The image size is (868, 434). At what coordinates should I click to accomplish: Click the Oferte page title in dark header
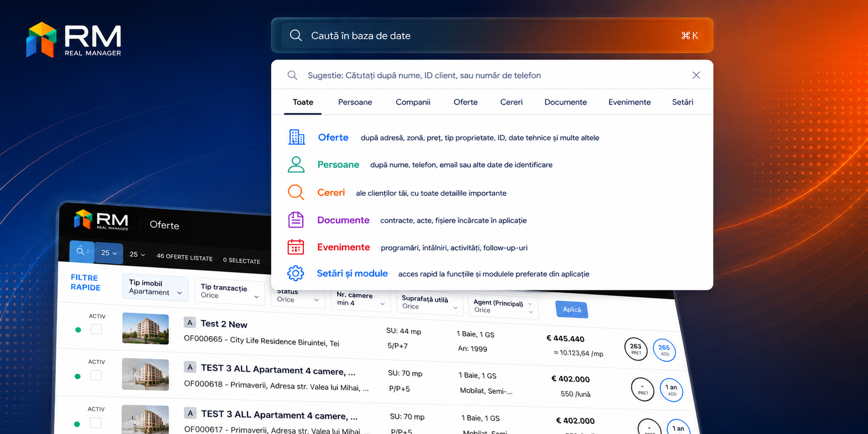coord(164,225)
